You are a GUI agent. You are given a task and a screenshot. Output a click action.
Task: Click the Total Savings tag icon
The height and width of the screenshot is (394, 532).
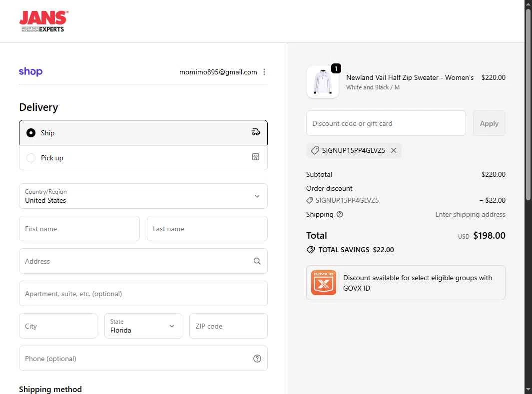point(310,250)
